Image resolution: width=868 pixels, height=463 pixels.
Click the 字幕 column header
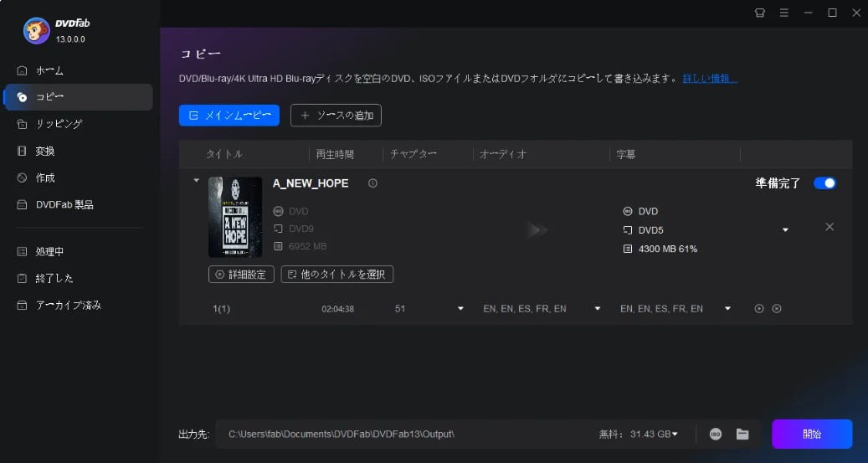pos(626,155)
